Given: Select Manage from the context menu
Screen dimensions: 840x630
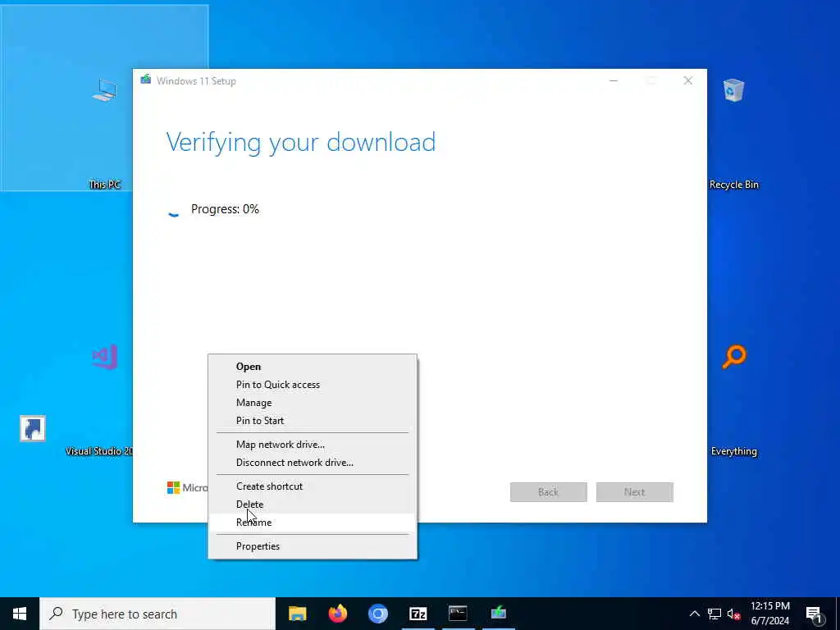Looking at the screenshot, I should point(313,403).
